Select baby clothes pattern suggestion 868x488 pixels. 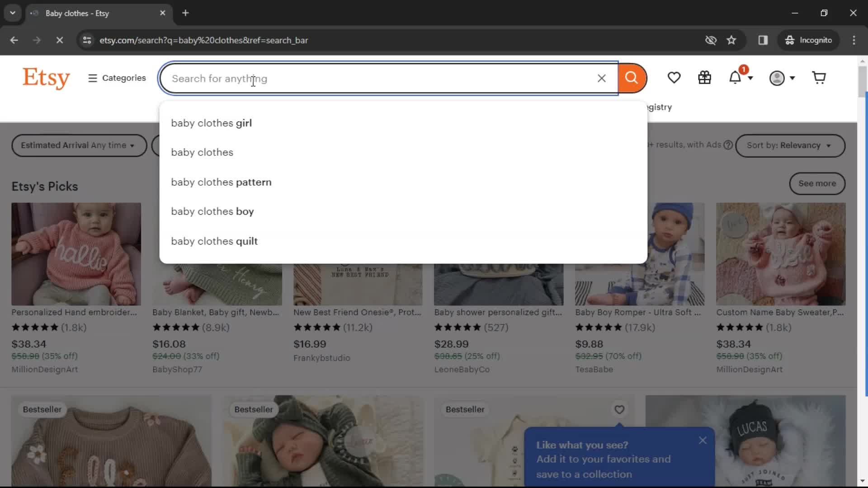[x=221, y=182]
